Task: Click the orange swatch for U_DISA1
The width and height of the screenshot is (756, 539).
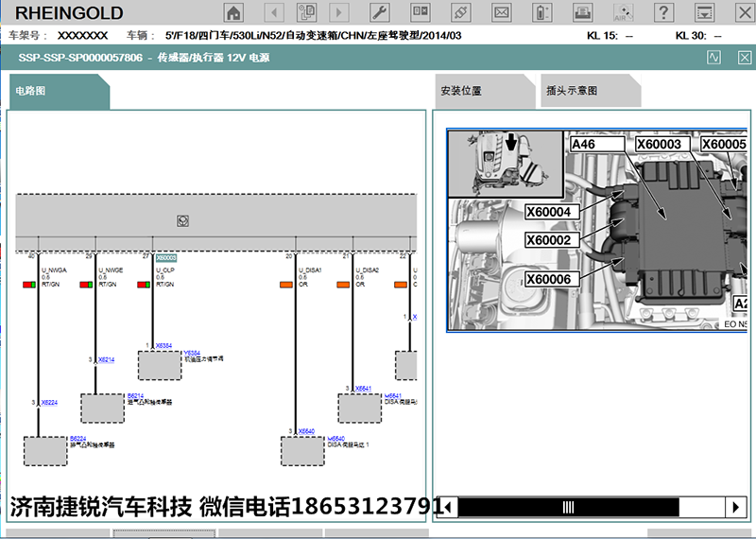Action: [x=286, y=285]
